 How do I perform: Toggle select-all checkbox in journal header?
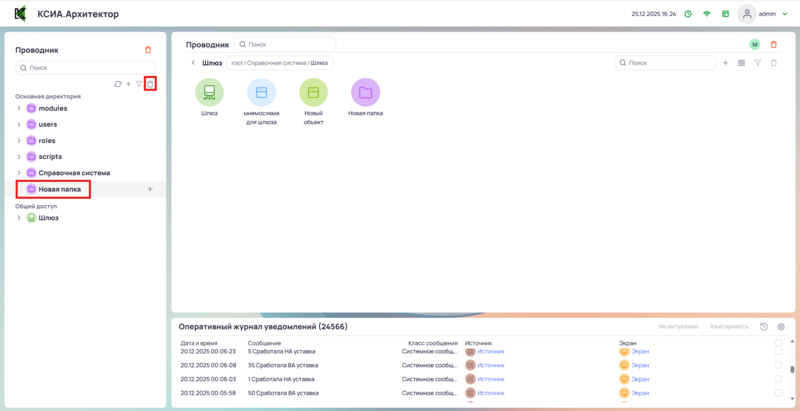(x=779, y=342)
